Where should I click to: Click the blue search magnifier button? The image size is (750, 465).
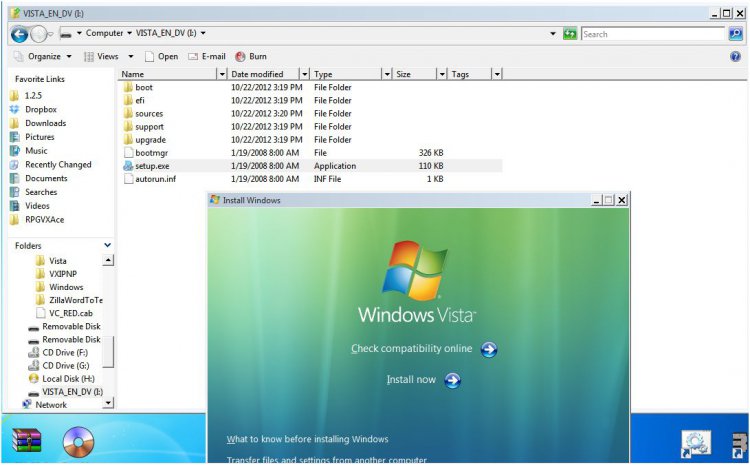pos(735,34)
